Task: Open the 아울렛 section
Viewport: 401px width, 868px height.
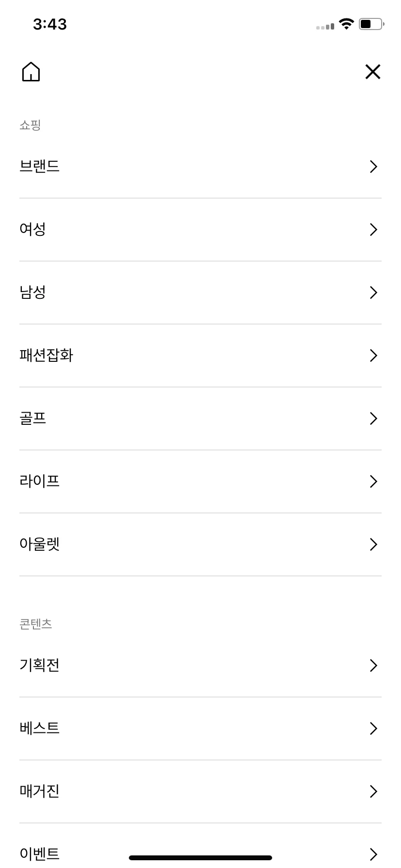Action: point(200,544)
